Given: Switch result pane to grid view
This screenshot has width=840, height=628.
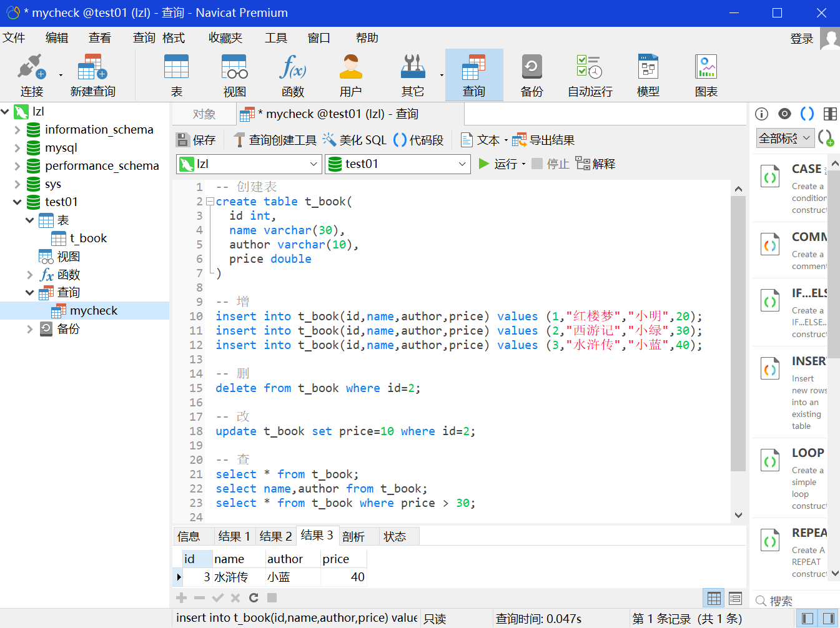Looking at the screenshot, I should 714,598.
